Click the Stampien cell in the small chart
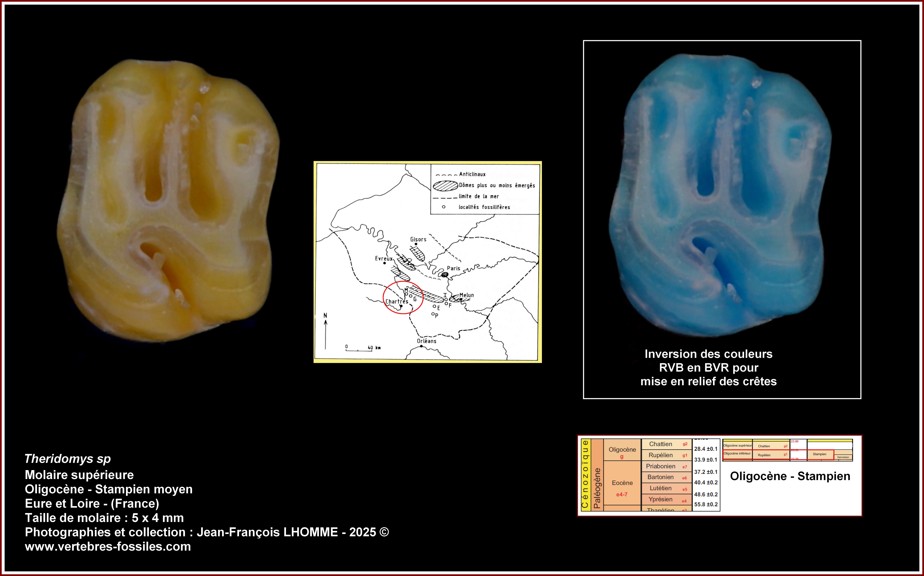The height and width of the screenshot is (576, 924). pos(820,454)
